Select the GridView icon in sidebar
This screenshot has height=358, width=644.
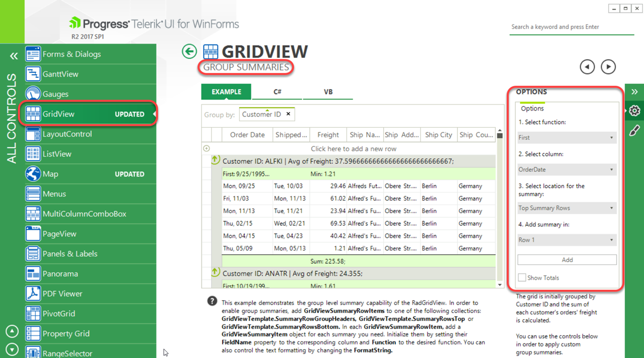point(33,114)
